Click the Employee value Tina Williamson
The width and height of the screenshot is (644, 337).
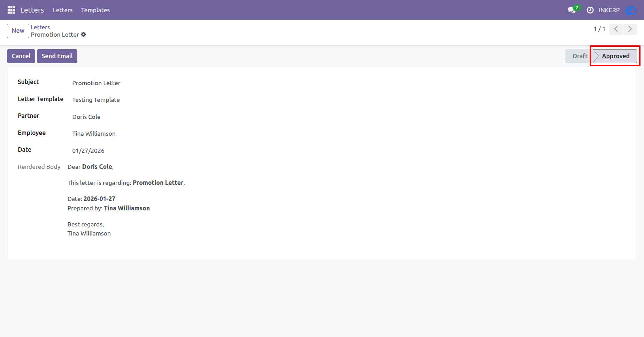click(x=94, y=134)
